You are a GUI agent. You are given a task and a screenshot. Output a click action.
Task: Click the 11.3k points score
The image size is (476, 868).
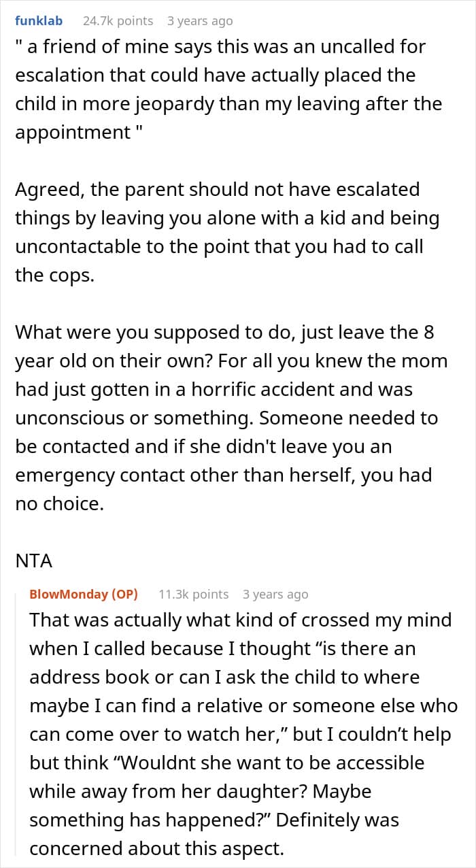pyautogui.click(x=193, y=594)
